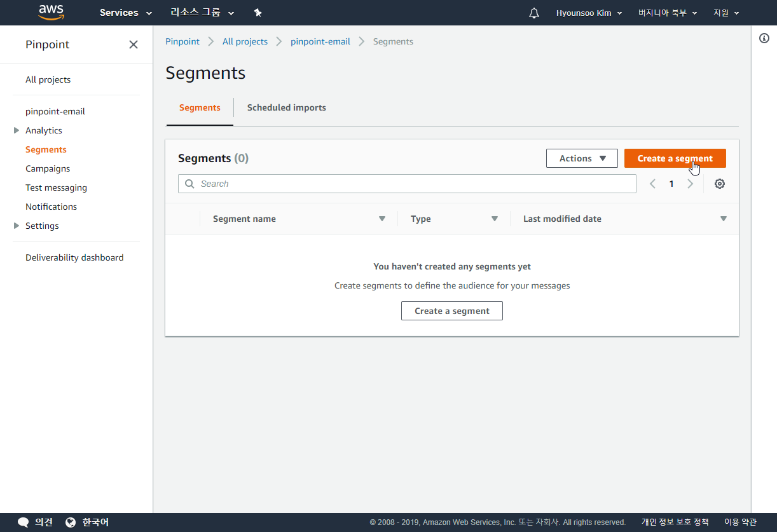This screenshot has height=532, width=777.
Task: Click Pinpoint breadcrumb link
Action: [x=182, y=41]
